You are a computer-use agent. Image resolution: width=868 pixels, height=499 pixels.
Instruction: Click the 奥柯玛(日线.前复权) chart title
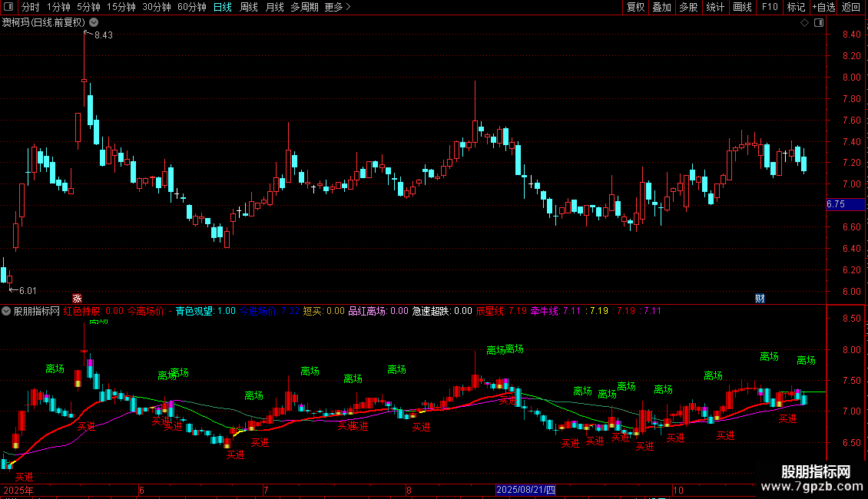45,23
